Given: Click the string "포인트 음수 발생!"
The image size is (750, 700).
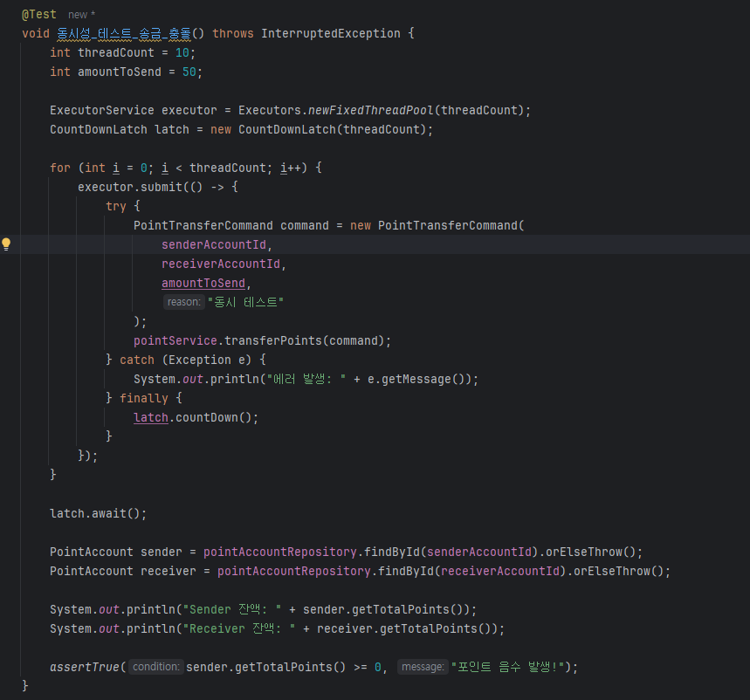Looking at the screenshot, I should point(507,667).
